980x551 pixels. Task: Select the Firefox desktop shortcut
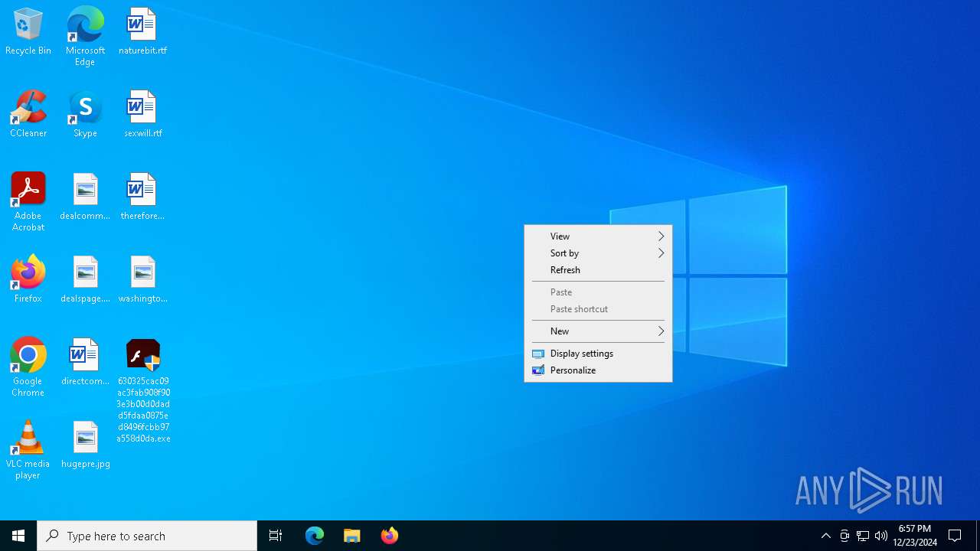click(28, 279)
